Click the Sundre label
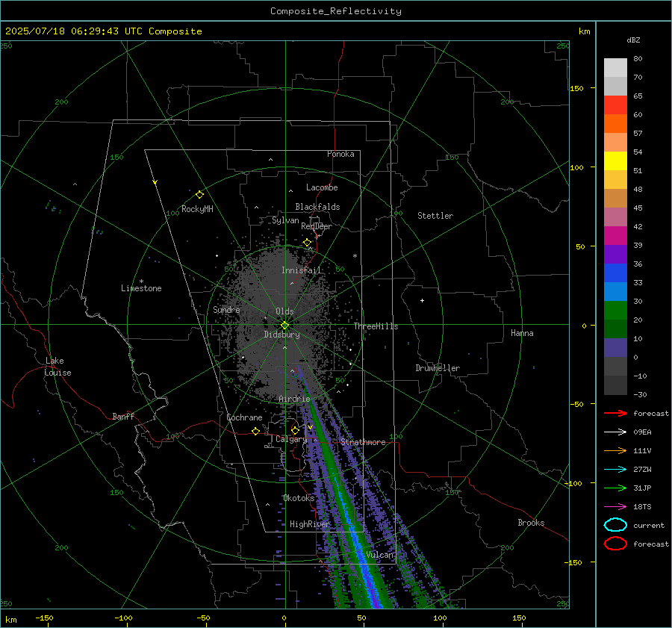 226,309
